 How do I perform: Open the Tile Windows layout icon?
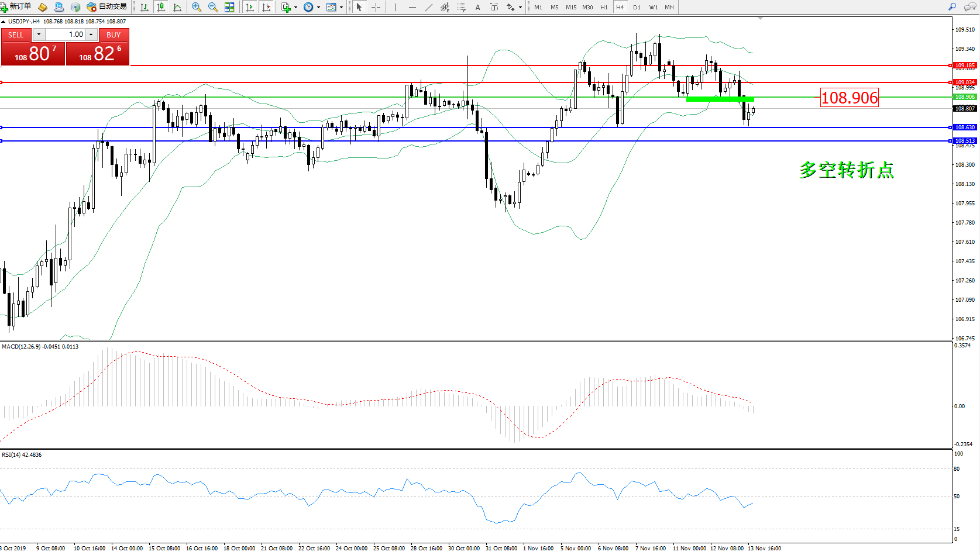(229, 7)
